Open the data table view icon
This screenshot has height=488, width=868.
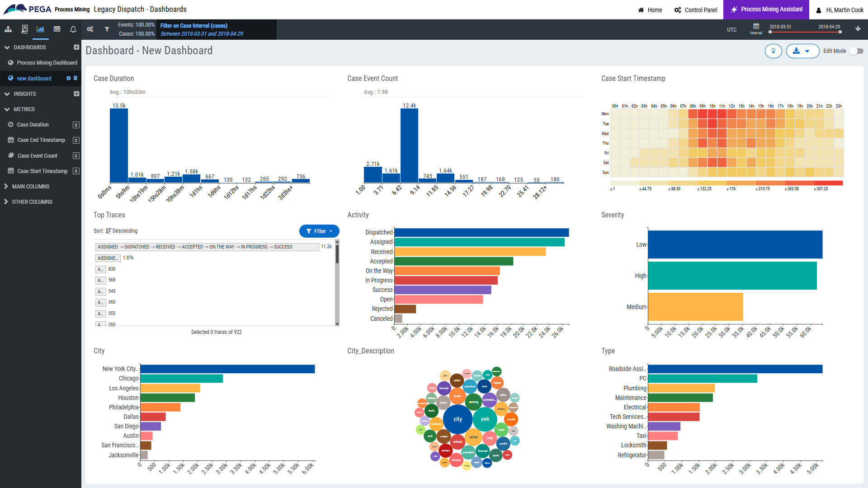click(x=57, y=29)
